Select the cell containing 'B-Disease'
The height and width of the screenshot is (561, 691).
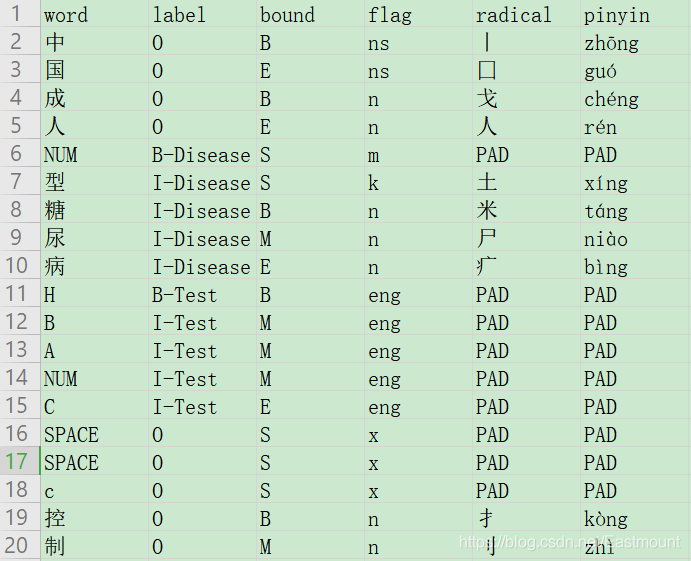click(x=200, y=155)
